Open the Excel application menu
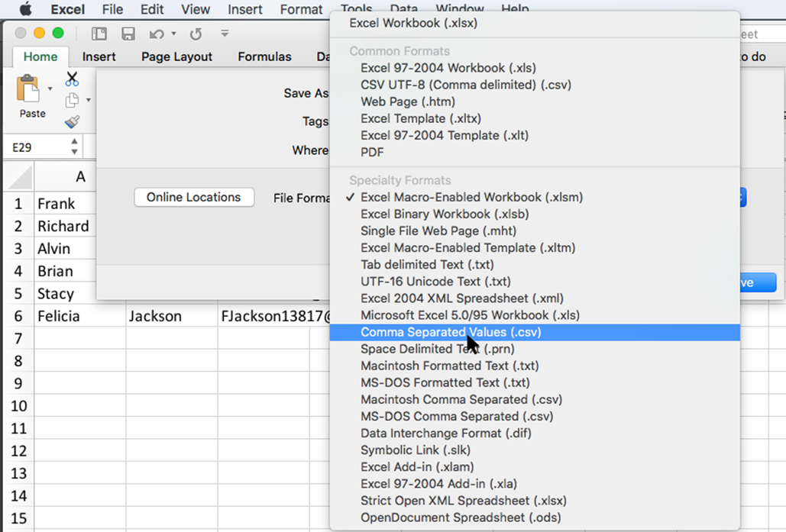This screenshot has width=786, height=532. (68, 9)
